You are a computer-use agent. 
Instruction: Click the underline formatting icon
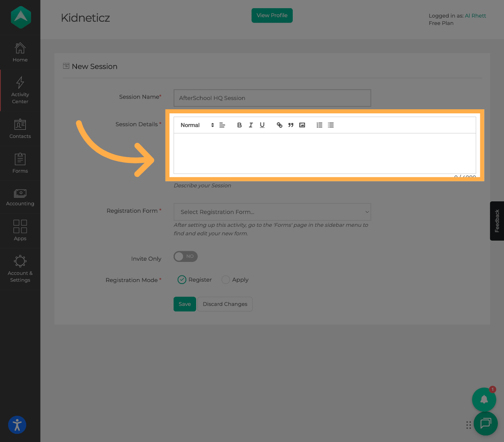(x=262, y=125)
